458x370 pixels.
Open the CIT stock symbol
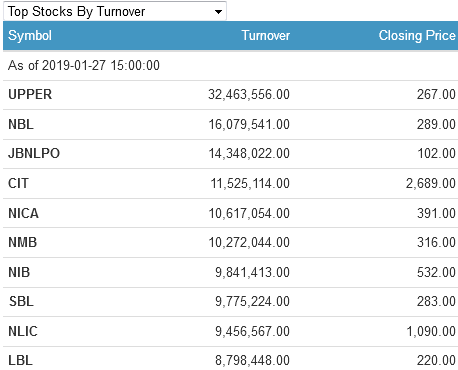click(x=18, y=183)
